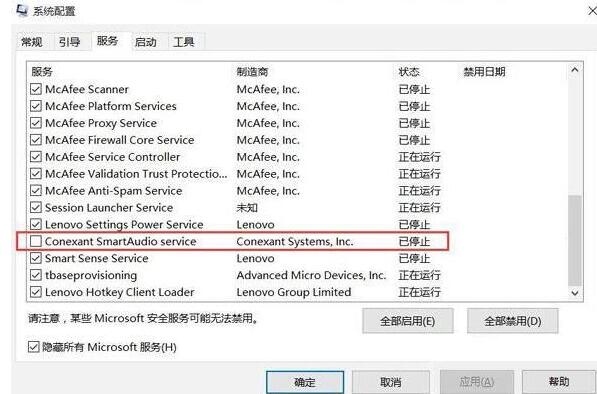Toggle McAfee Service Controller checkbox
This screenshot has width=597, height=394.
(36, 157)
